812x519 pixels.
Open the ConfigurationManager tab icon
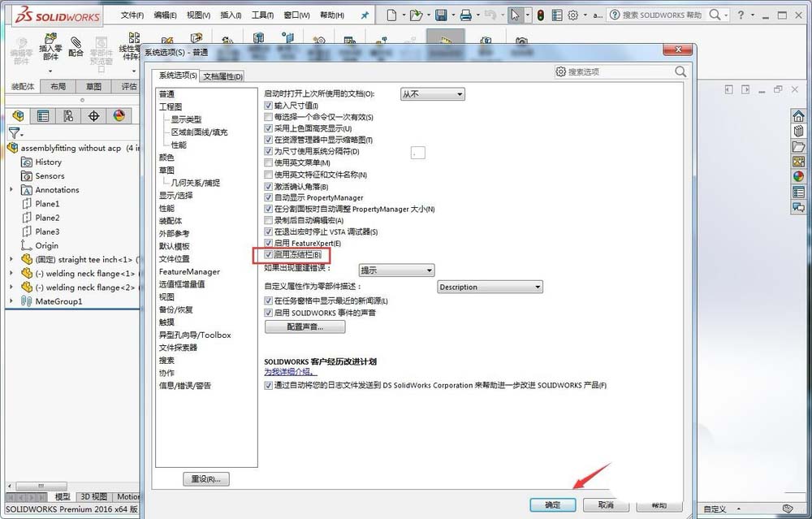tap(68, 116)
